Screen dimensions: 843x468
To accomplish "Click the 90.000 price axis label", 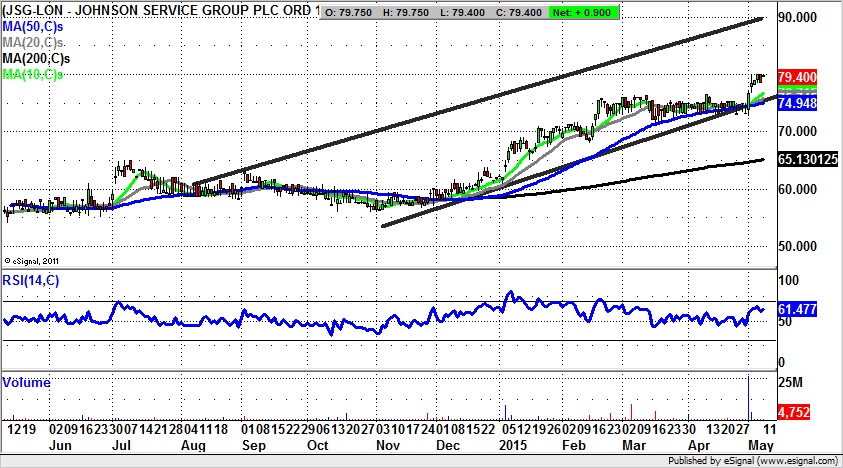I will click(x=801, y=18).
